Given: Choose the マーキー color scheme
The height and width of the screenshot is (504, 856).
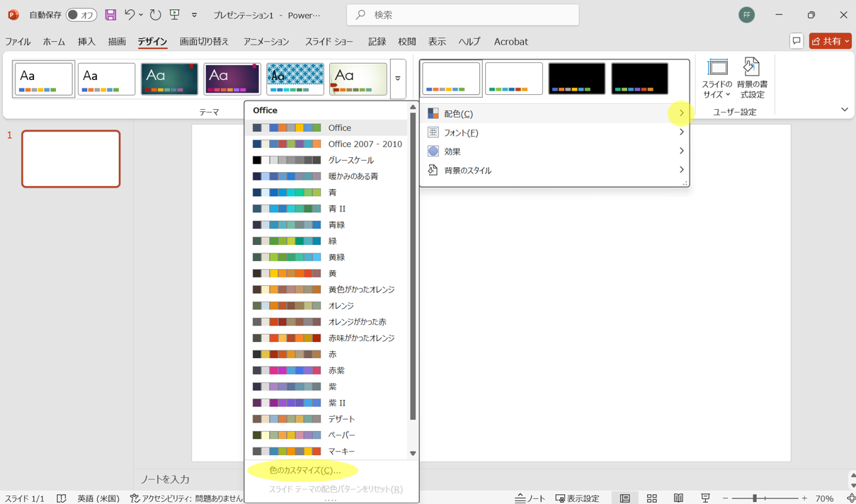Looking at the screenshot, I should 327,451.
